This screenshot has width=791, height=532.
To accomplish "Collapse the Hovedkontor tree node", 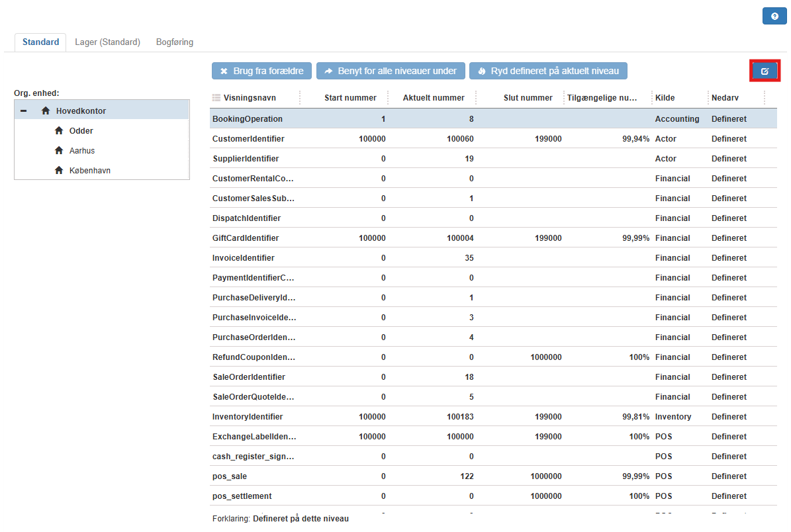I will point(23,111).
